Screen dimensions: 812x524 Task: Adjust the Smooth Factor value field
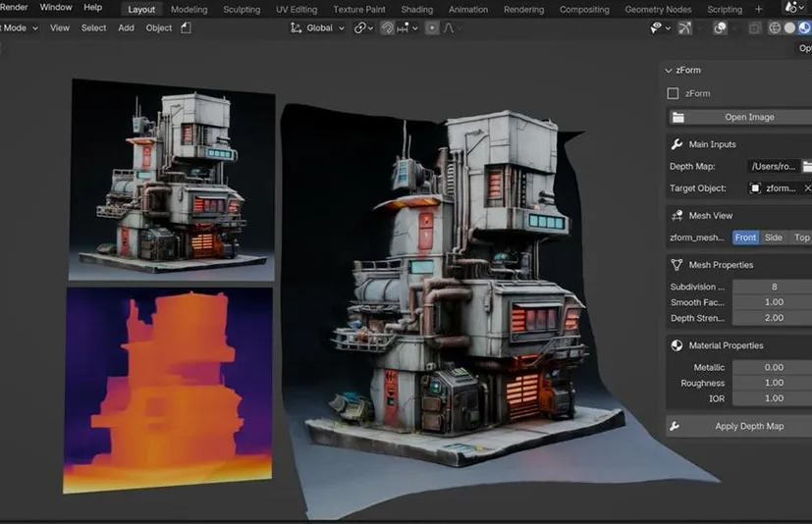coord(772,302)
